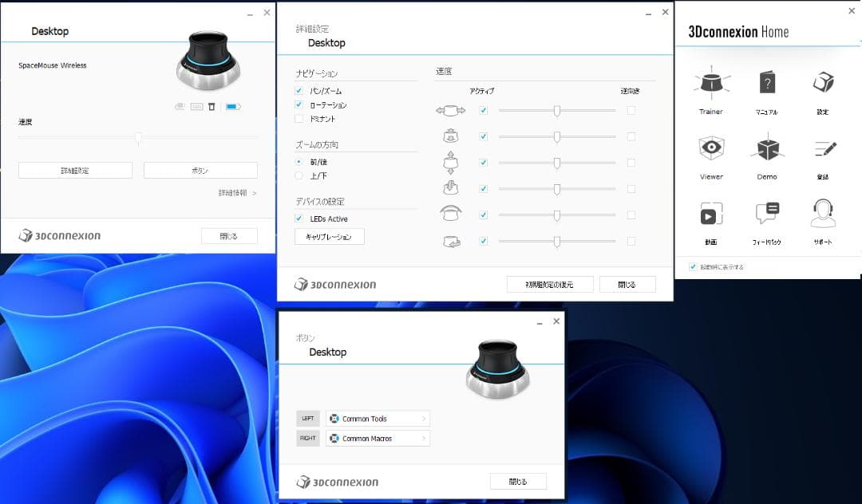
Task: Disable the LEDs Active checkbox
Action: (299, 219)
